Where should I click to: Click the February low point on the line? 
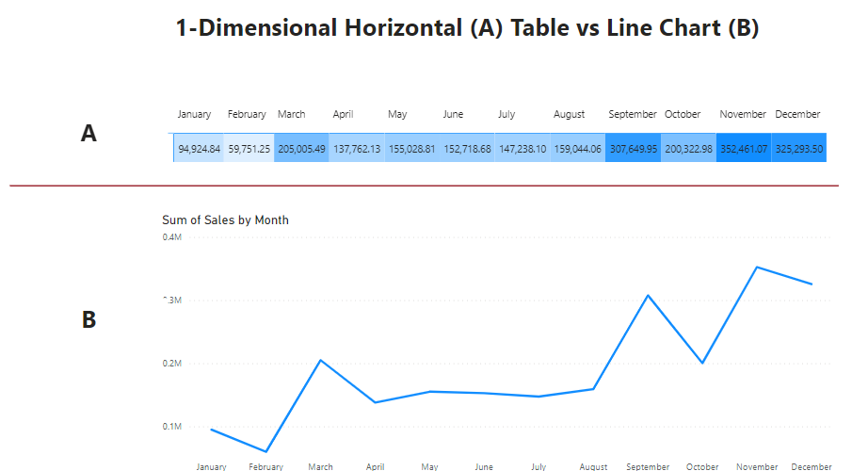pos(265,452)
